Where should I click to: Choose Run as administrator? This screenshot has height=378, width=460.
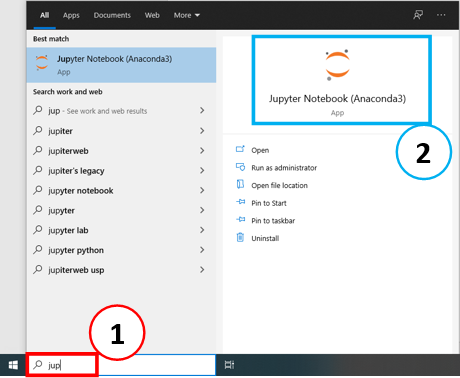284,168
